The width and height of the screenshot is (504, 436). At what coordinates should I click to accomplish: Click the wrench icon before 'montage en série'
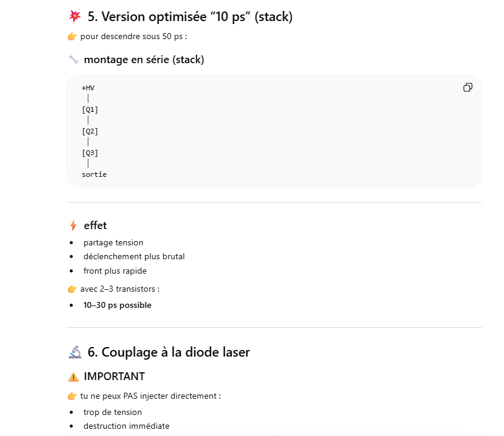[73, 59]
